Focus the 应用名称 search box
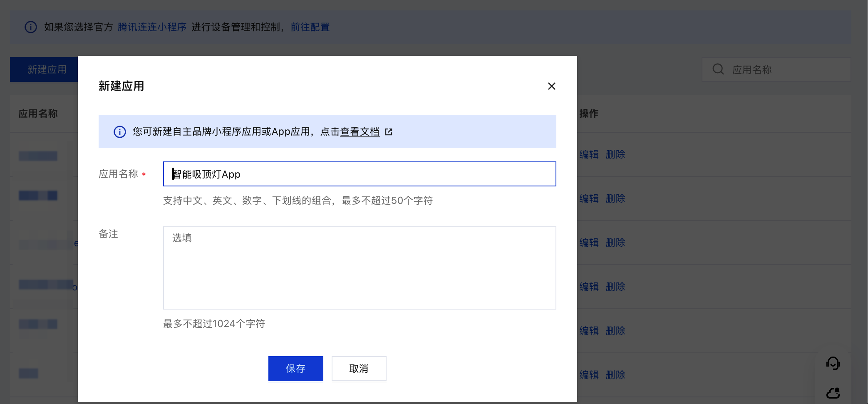Viewport: 868px width, 404px height. [x=776, y=69]
